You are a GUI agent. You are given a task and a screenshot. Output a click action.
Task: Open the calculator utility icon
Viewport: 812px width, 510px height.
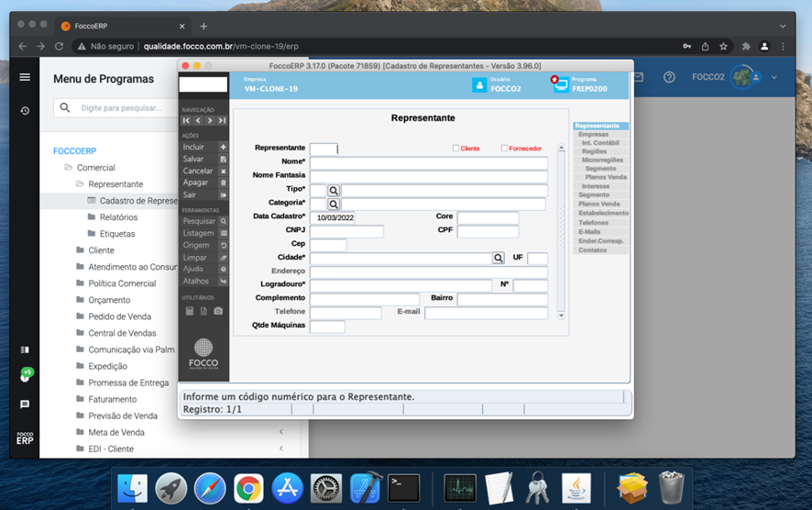click(190, 311)
